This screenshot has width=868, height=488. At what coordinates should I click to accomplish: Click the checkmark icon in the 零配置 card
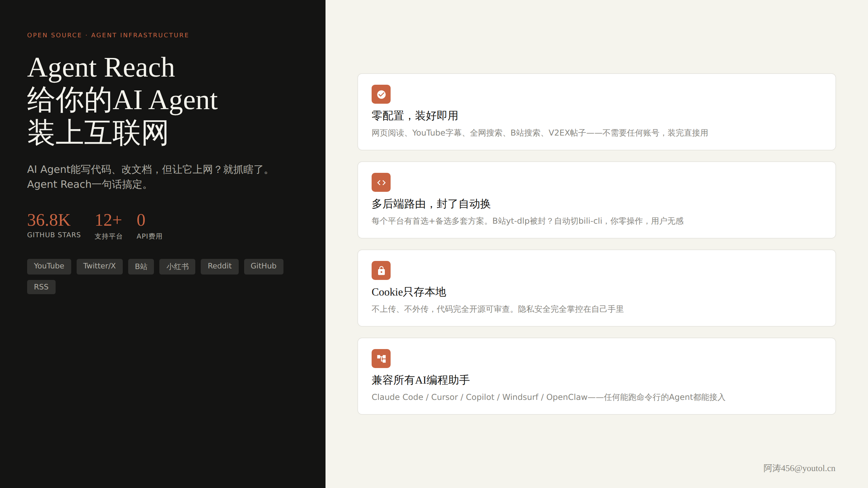pos(381,94)
